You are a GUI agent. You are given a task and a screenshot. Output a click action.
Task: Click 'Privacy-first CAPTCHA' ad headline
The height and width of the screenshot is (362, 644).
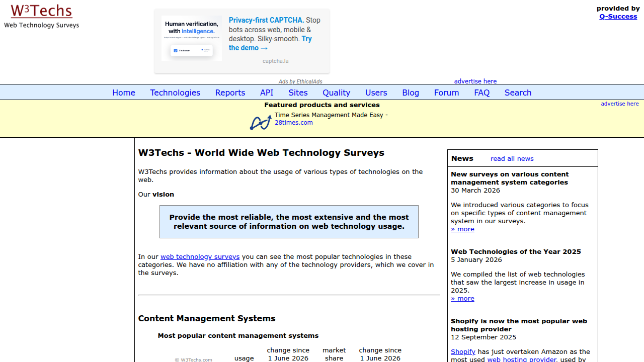266,20
